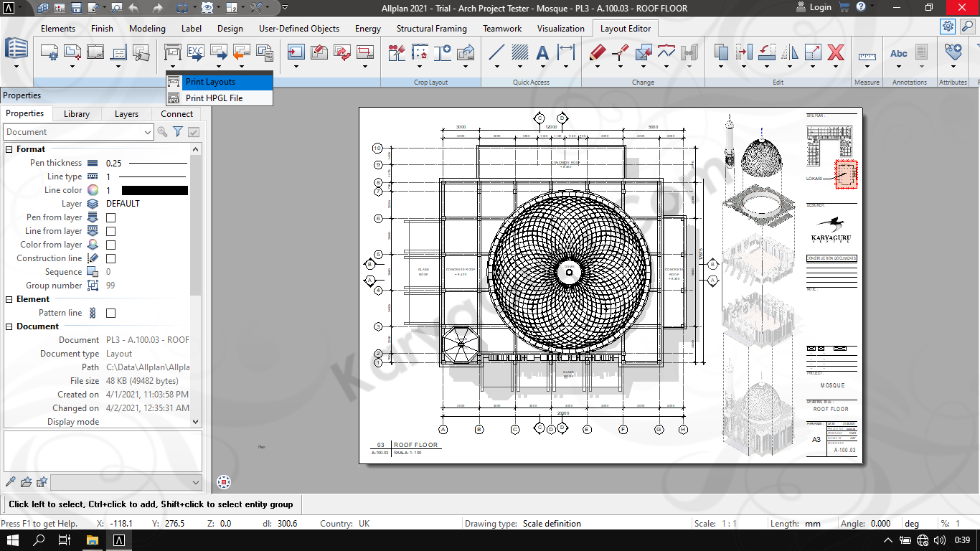This screenshot has width=980, height=551.
Task: Click the Text tool letter A icon
Action: click(542, 52)
